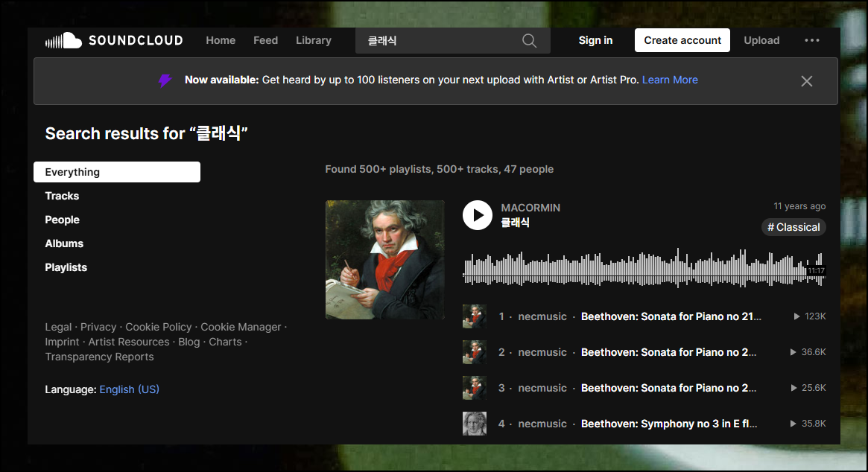This screenshot has width=868, height=472.
Task: Filter results by People
Action: (62, 220)
